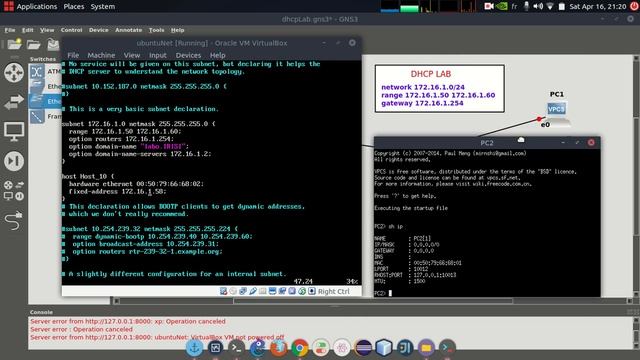
Task: Click the 'fixed-address 172.16.1.58;' line
Action: tap(118, 191)
